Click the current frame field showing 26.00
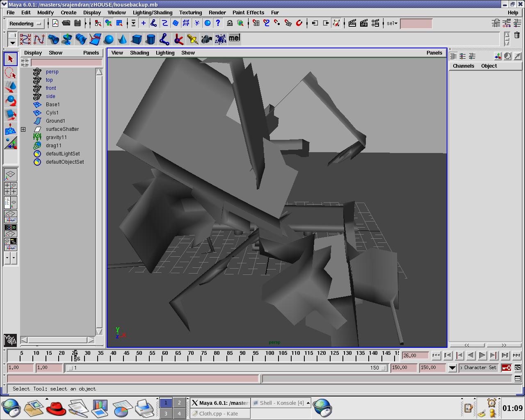 (415, 356)
